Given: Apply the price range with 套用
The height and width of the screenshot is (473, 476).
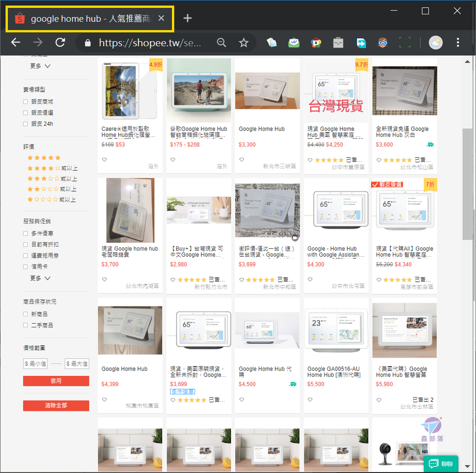Looking at the screenshot, I should tap(56, 381).
